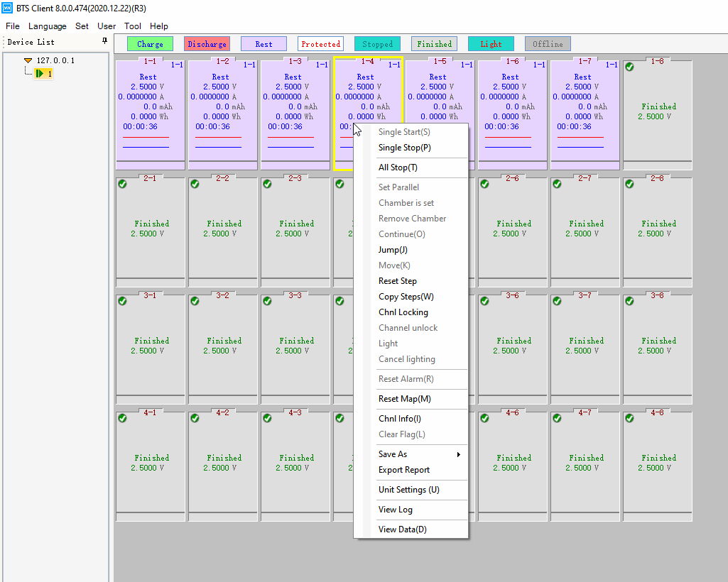This screenshot has width=728, height=582.
Task: Click the pin icon in Device List panel
Action: click(x=104, y=41)
